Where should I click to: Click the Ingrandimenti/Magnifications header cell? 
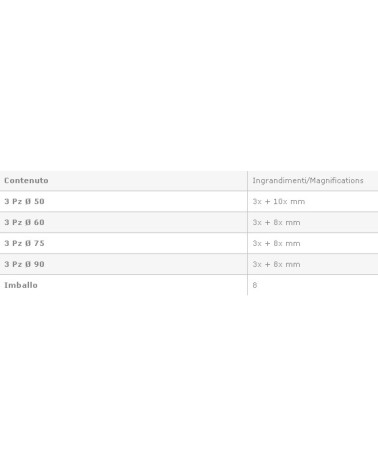313,181
